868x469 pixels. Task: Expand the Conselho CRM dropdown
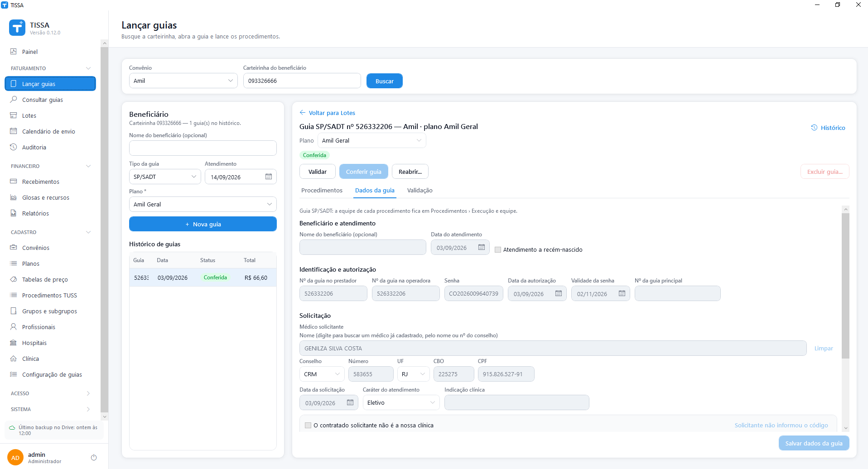pos(322,374)
